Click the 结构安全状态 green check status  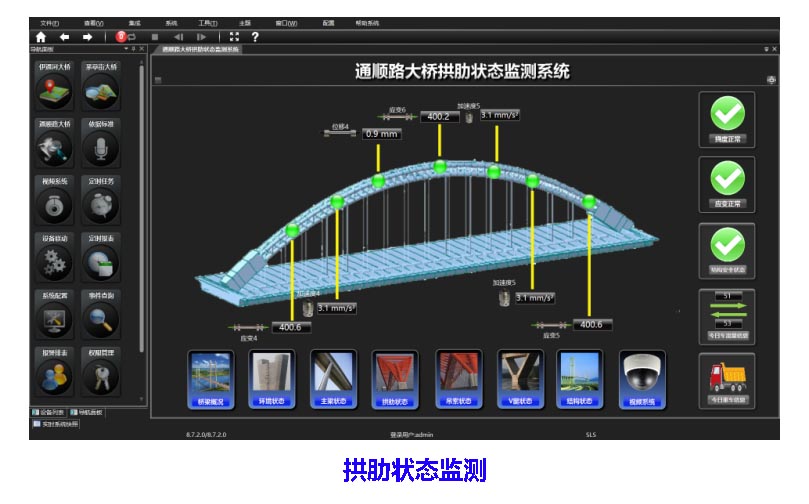tap(727, 249)
